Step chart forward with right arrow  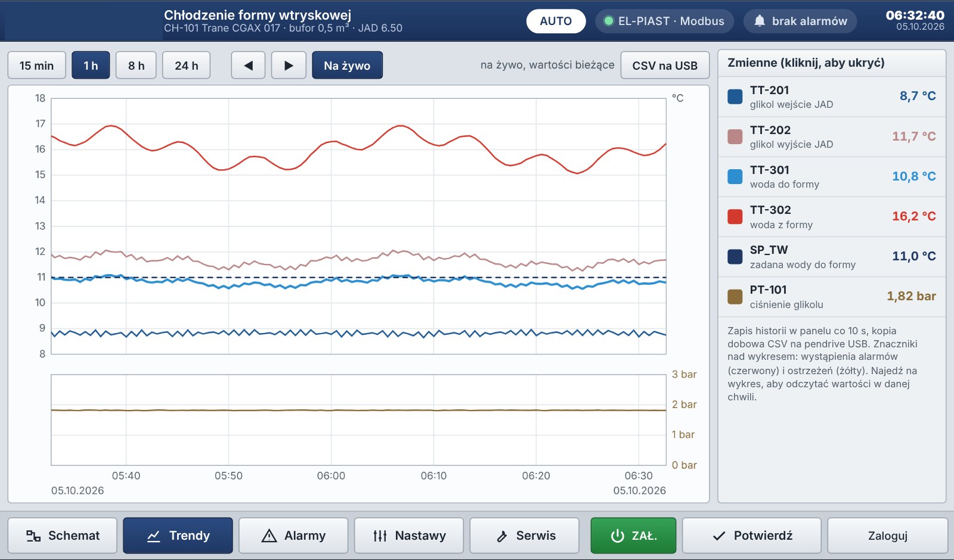coord(289,66)
